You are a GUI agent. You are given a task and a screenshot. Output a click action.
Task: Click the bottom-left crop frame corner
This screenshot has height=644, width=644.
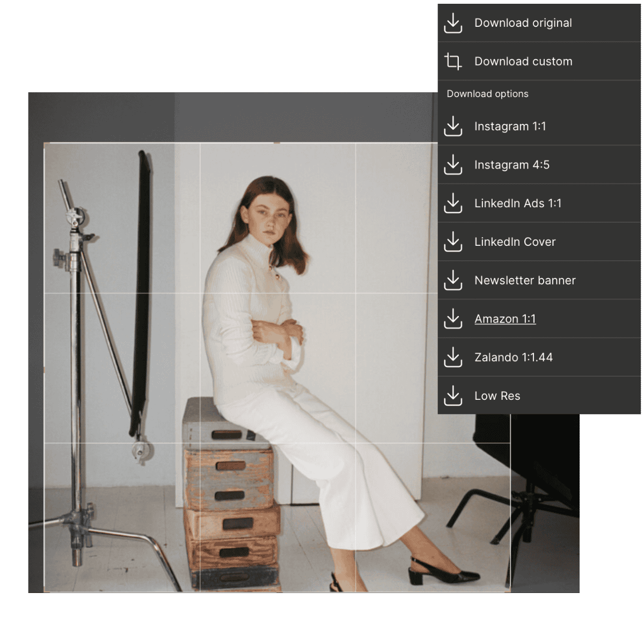[45, 591]
